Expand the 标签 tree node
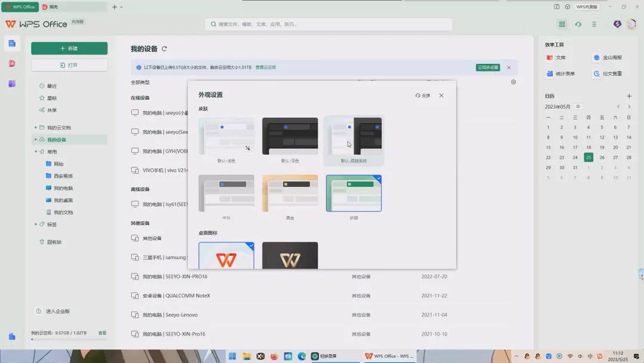Image resolution: width=644 pixels, height=363 pixels. 36,224
